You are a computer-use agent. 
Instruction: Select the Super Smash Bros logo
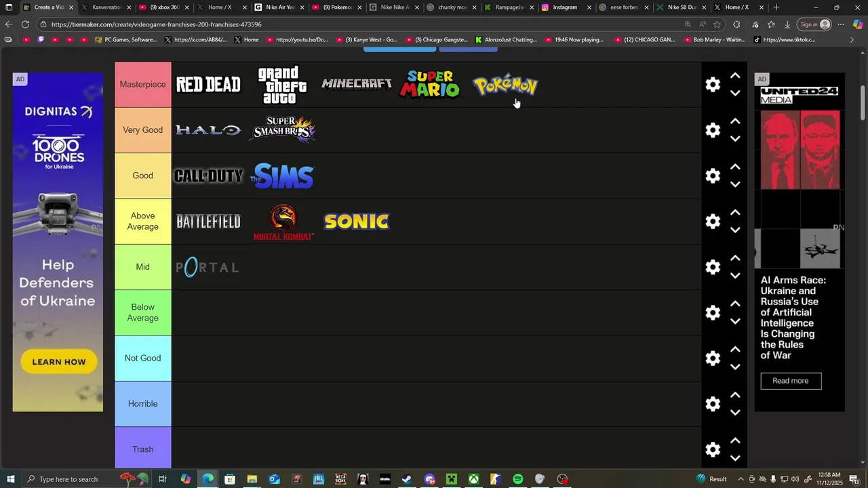click(282, 130)
